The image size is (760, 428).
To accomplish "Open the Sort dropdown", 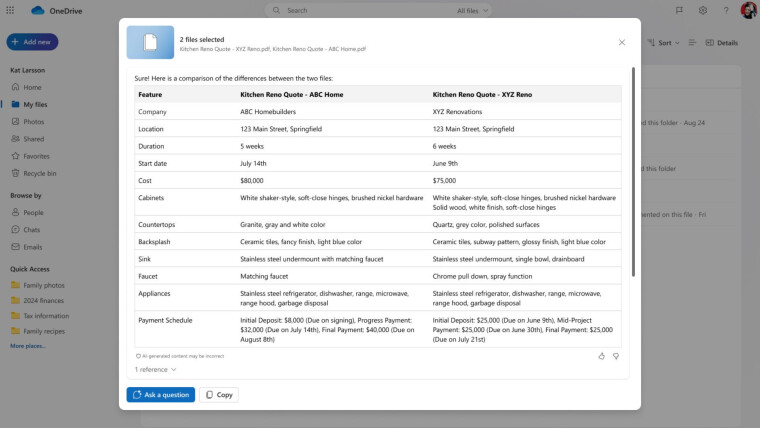I will (x=664, y=43).
